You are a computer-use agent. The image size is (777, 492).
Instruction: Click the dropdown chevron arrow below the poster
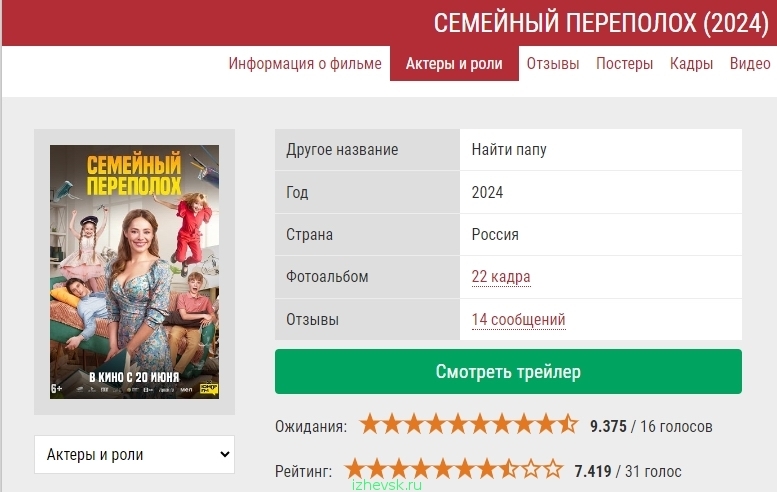224,454
